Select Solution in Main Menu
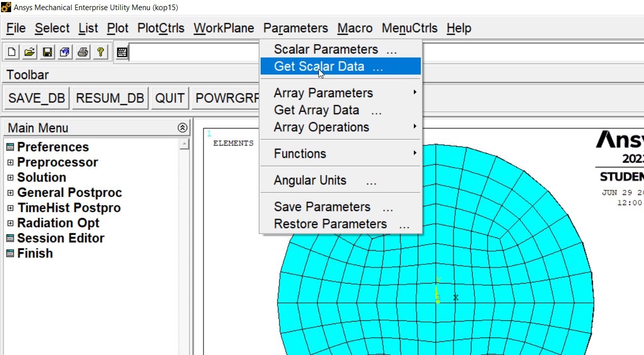Image resolution: width=644 pixels, height=355 pixels. pos(42,178)
